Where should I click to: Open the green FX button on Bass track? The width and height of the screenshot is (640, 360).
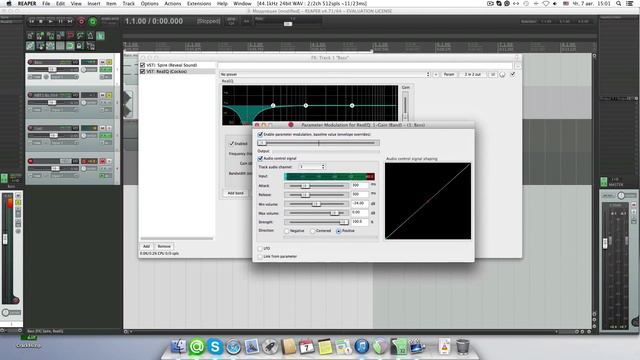[x=105, y=69]
